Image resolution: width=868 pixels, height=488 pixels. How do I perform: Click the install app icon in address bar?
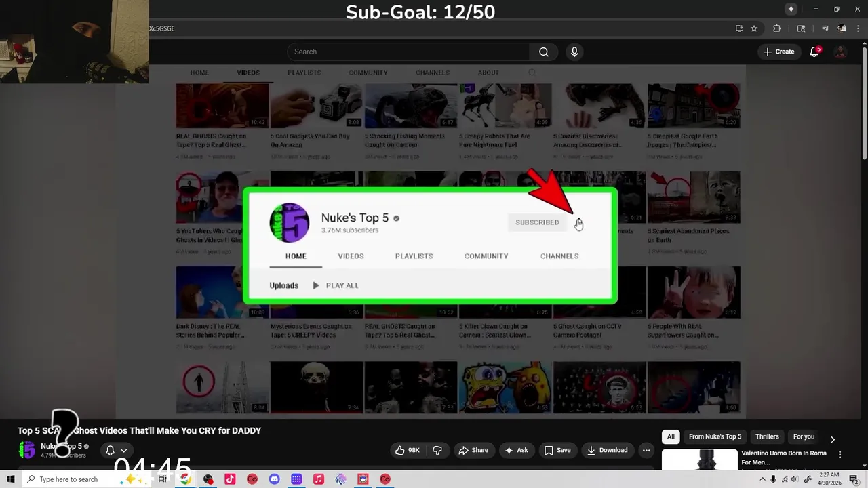point(739,28)
